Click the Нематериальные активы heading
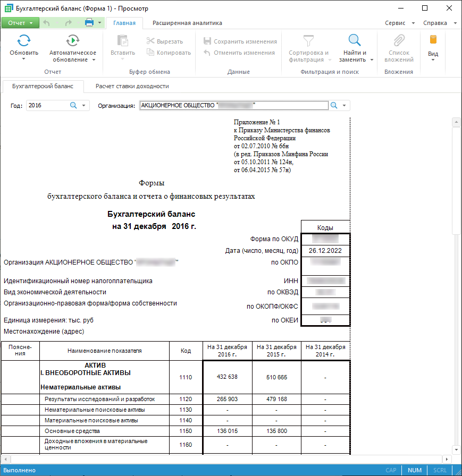462x476 pixels. pos(80,387)
